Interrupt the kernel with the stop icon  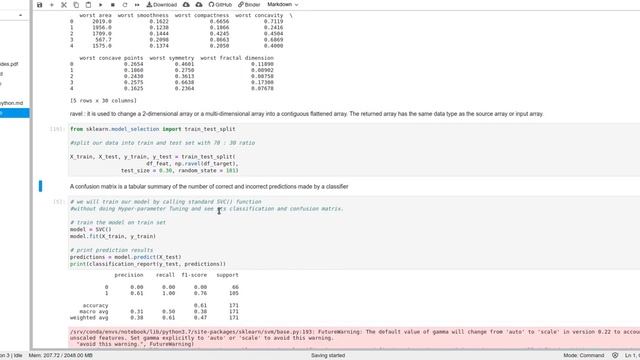click(x=113, y=5)
